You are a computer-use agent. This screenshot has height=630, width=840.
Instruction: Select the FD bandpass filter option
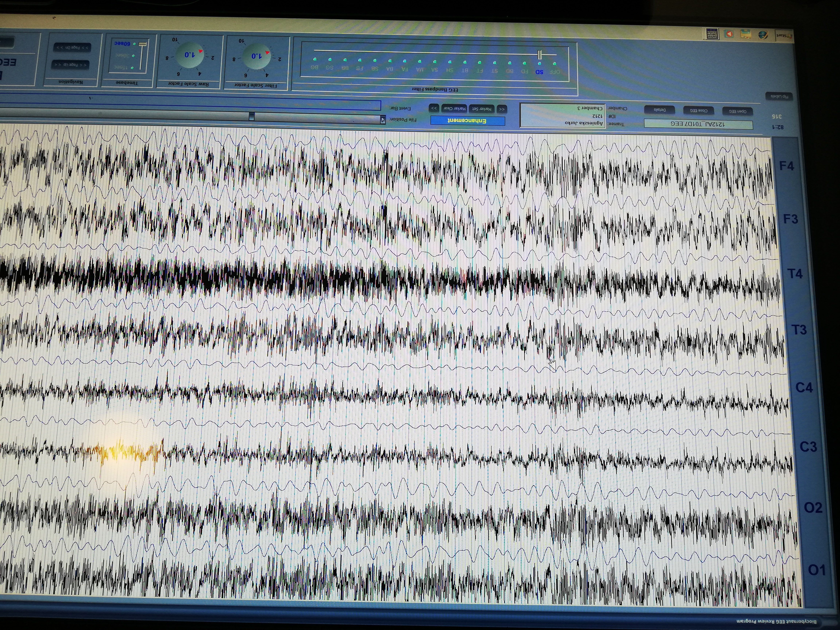click(524, 71)
